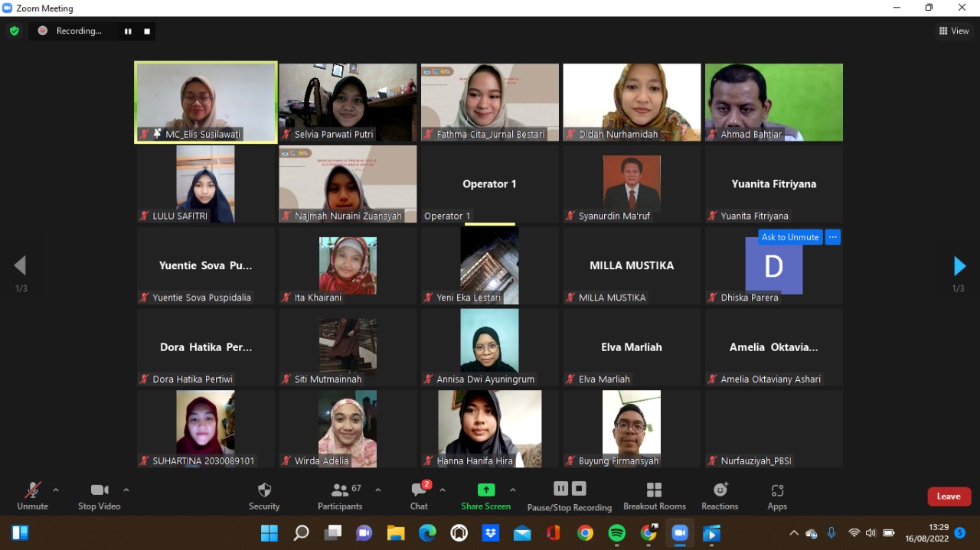
Task: Open Breakout Rooms
Action: [x=654, y=496]
